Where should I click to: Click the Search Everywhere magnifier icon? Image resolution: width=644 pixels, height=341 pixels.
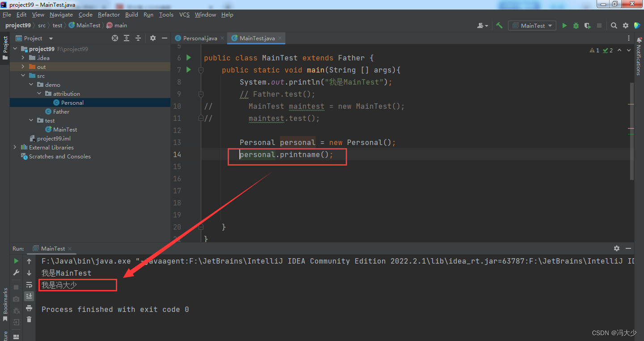[614, 26]
